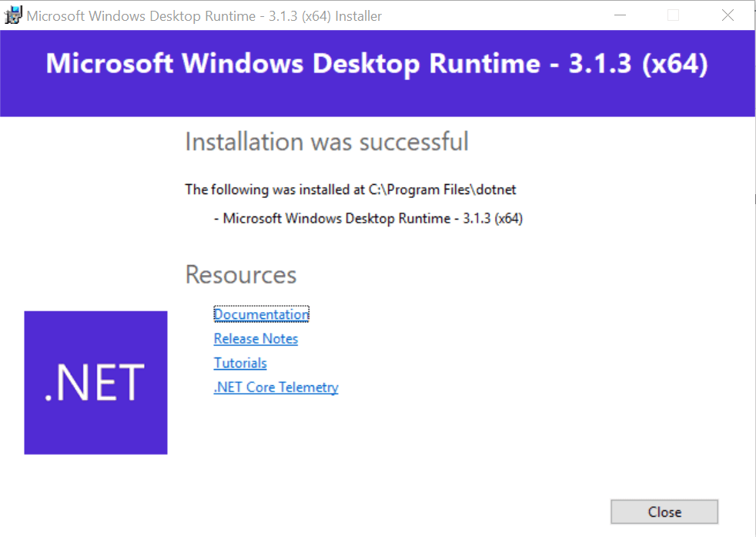Open the Documentation link
Screen dimensions: 756x537
click(261, 314)
